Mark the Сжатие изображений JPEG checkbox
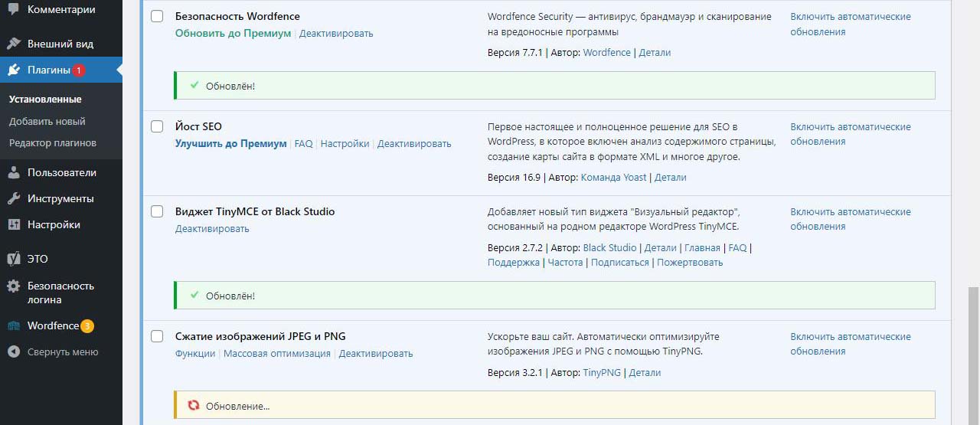 pyautogui.click(x=157, y=336)
